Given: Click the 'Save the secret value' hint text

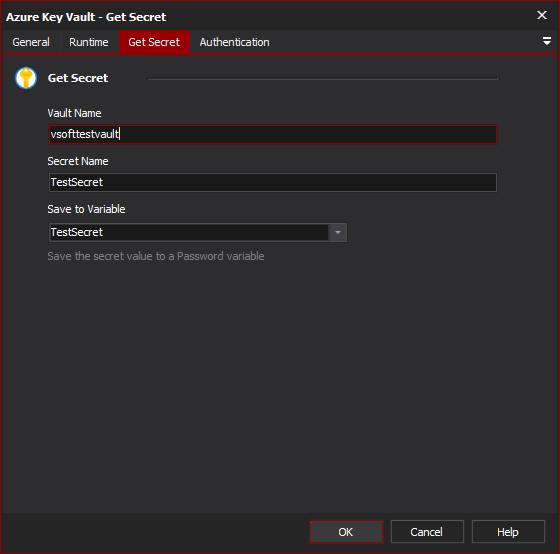Looking at the screenshot, I should (x=156, y=256).
